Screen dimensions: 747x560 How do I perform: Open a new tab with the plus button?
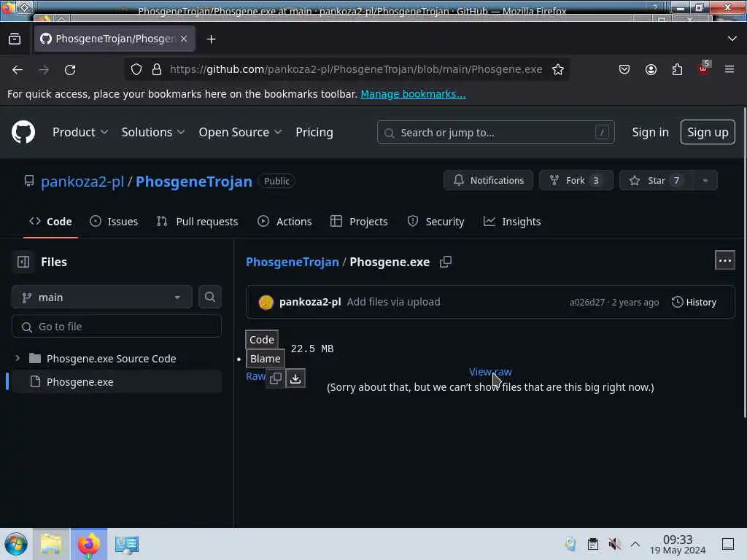[x=211, y=39]
